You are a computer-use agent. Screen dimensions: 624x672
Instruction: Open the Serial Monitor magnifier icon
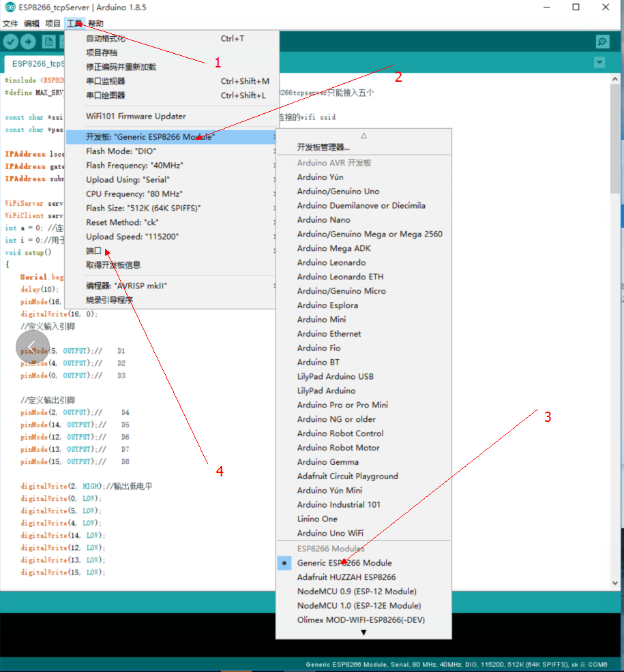[603, 42]
